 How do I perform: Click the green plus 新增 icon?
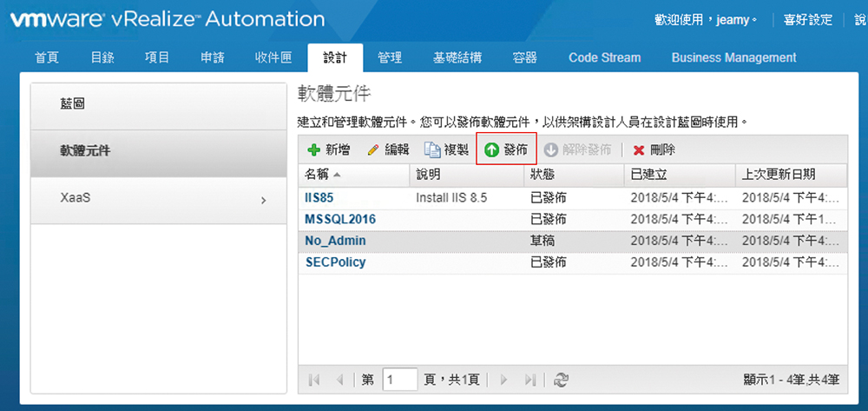tap(314, 149)
